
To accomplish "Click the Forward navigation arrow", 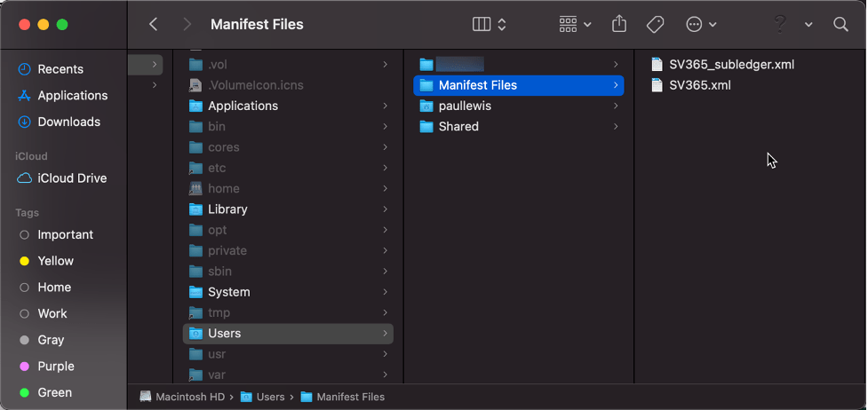I will pyautogui.click(x=187, y=25).
